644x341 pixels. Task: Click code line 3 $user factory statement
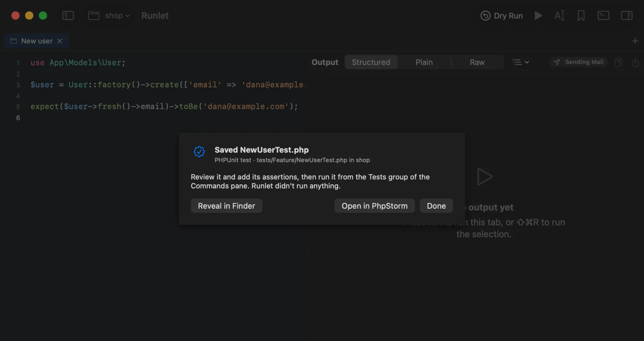(x=168, y=85)
